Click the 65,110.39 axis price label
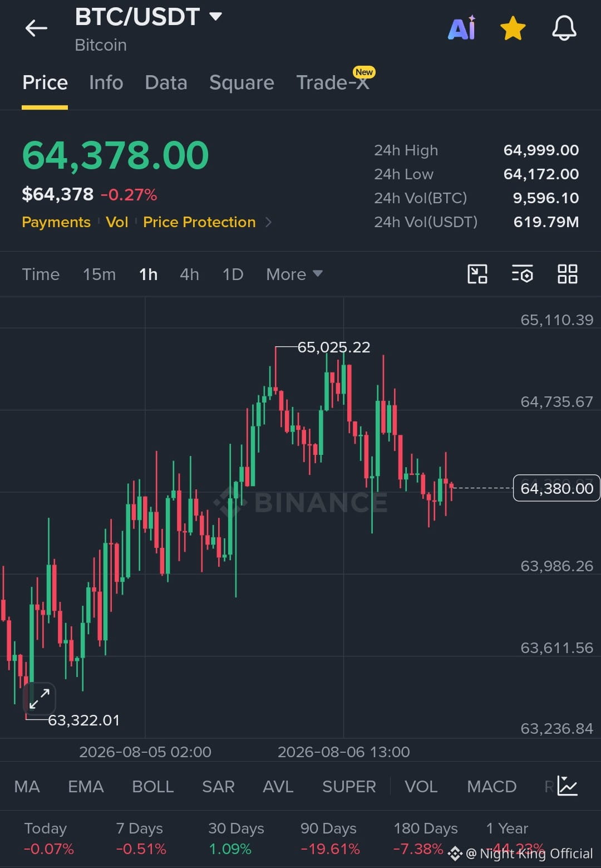 [x=557, y=320]
